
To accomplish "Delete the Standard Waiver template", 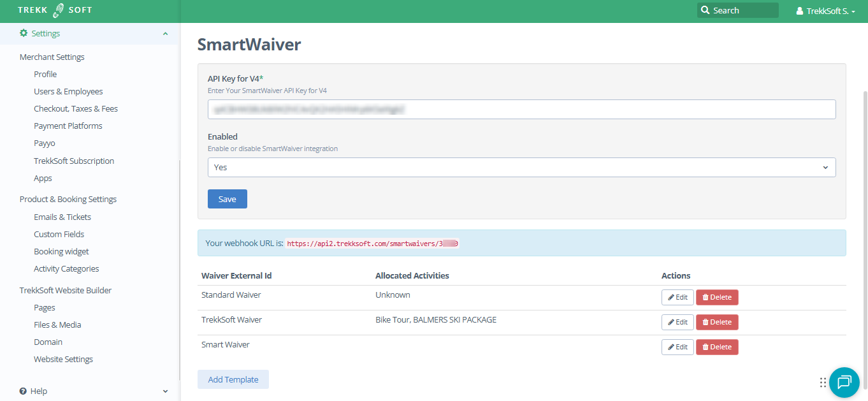I will (x=717, y=297).
